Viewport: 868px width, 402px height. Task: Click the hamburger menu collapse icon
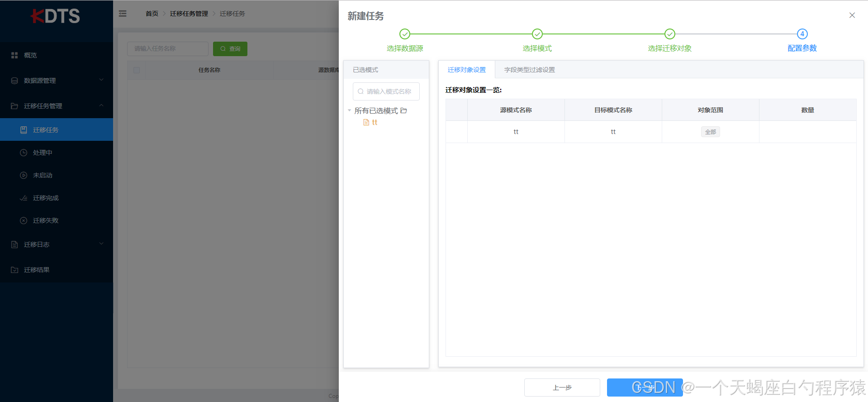tap(123, 14)
